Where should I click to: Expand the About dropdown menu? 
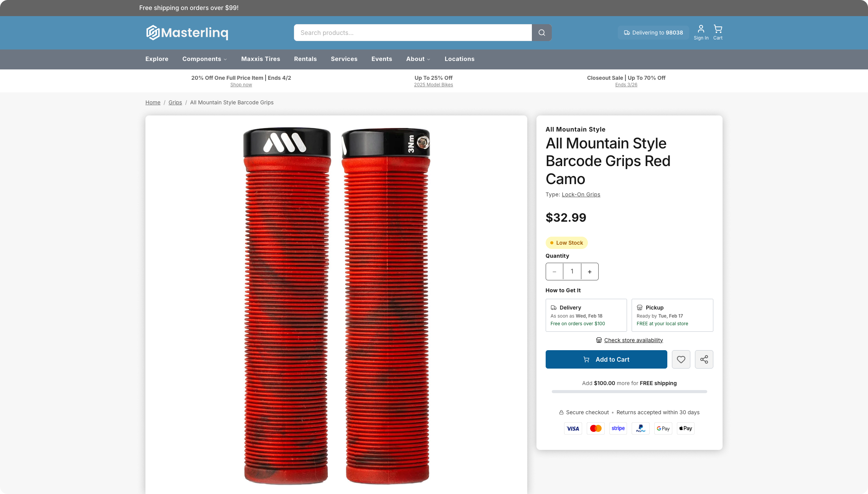coord(418,59)
